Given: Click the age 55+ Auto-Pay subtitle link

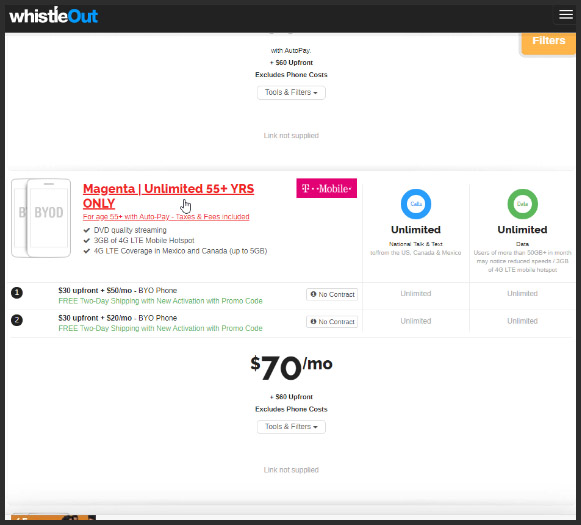Looking at the screenshot, I should click(x=166, y=217).
